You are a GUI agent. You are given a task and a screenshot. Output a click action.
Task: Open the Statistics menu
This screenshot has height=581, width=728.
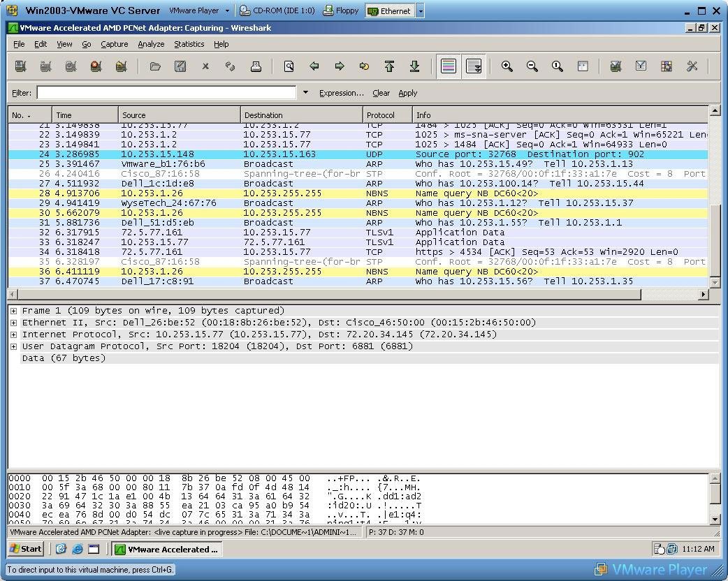point(189,44)
